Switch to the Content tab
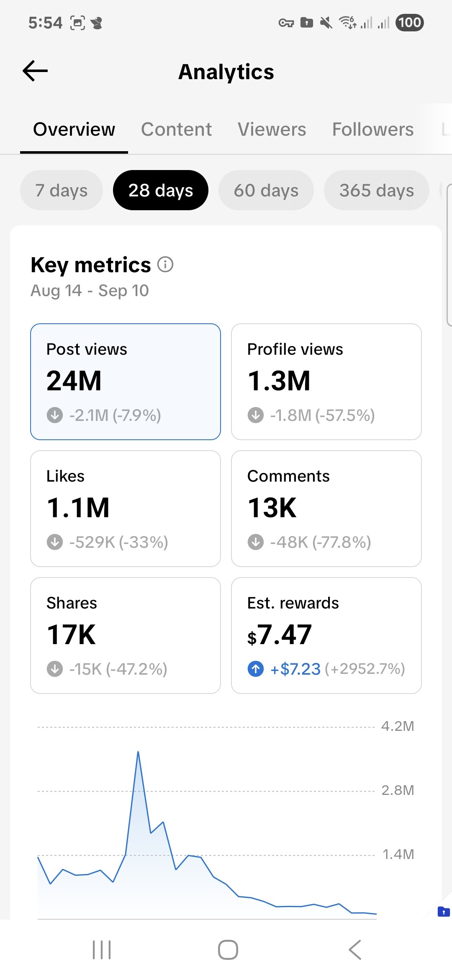452x980 pixels. (176, 129)
